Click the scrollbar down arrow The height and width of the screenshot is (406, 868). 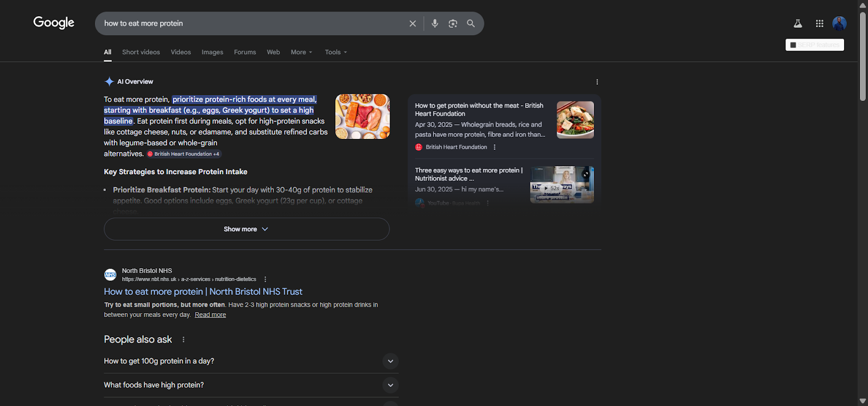click(x=863, y=401)
